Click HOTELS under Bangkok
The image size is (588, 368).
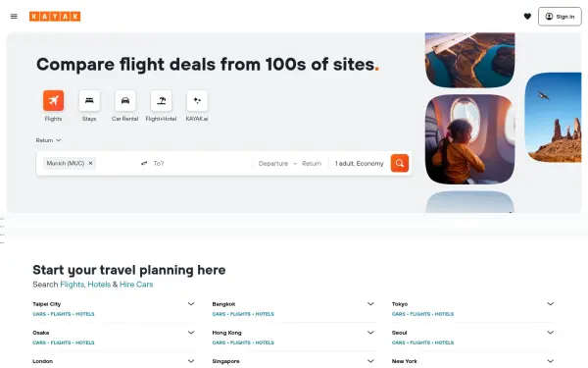[265, 314]
